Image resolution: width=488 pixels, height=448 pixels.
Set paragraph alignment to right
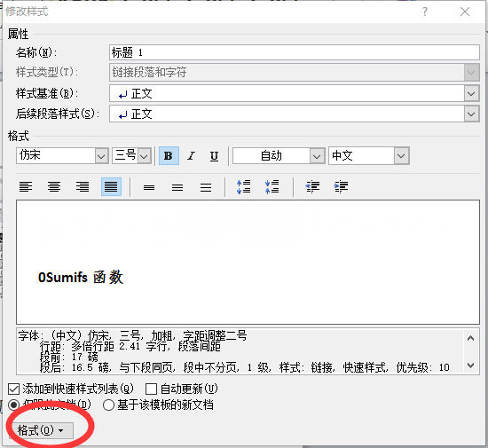[83, 187]
